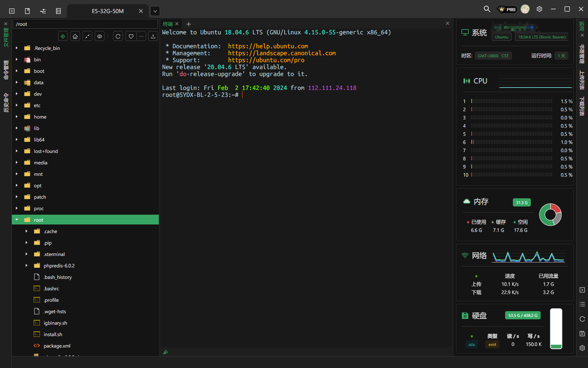Collapse the root folder arrow
Viewport: 588px width, 368px height.
pyautogui.click(x=17, y=220)
